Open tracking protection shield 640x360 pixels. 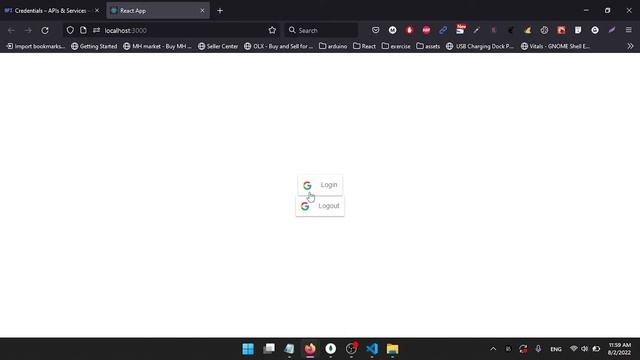tap(70, 30)
